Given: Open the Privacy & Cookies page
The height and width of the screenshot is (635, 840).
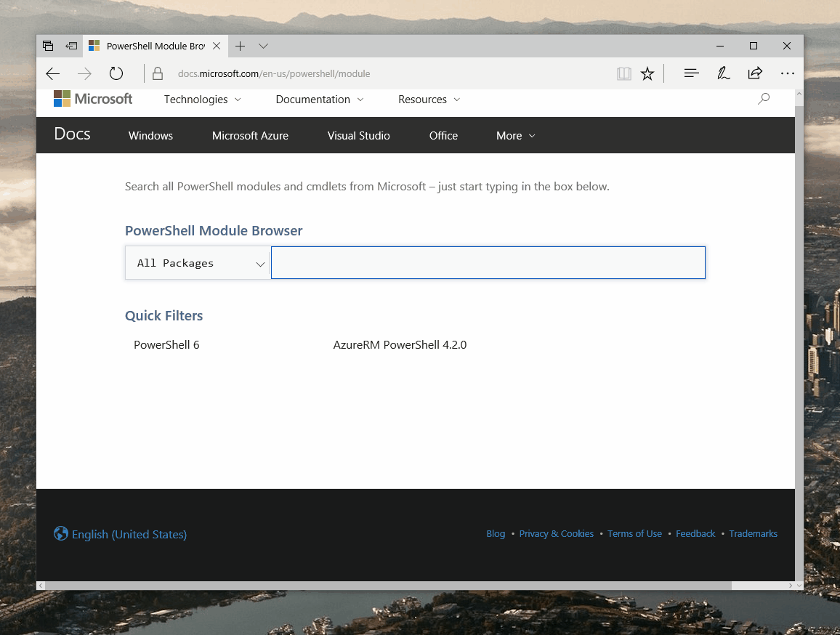Looking at the screenshot, I should tap(556, 533).
